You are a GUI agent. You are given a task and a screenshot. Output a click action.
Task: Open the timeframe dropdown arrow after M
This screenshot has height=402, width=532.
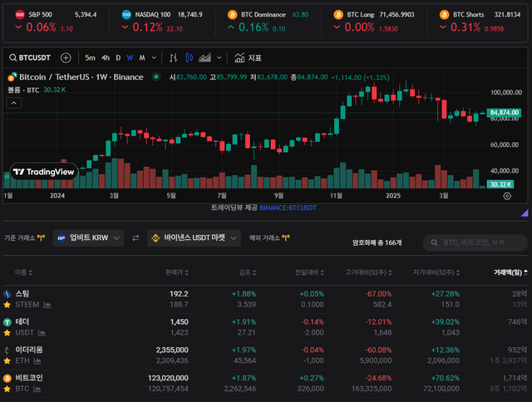(154, 58)
